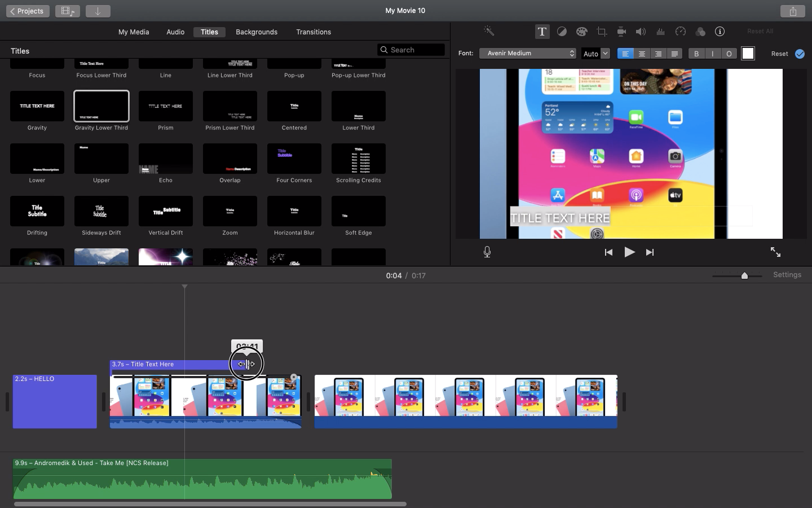The image size is (812, 508).
Task: Click the TITLE TEXT HERE viewer text
Action: 560,218
